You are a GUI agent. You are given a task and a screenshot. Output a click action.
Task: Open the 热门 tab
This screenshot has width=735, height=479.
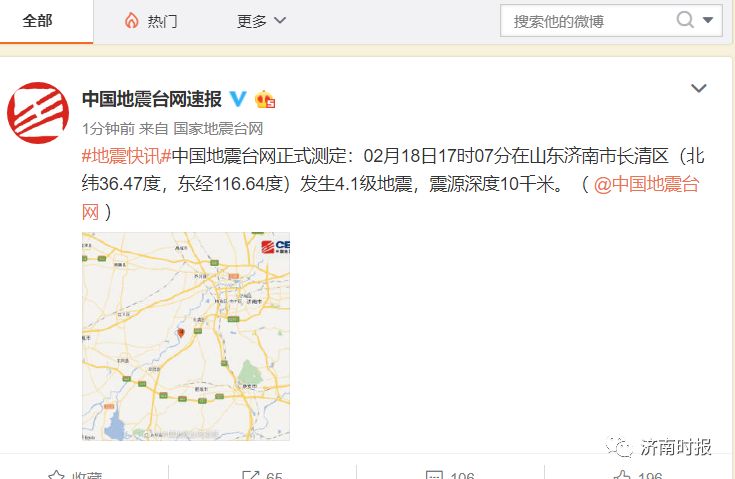[150, 21]
